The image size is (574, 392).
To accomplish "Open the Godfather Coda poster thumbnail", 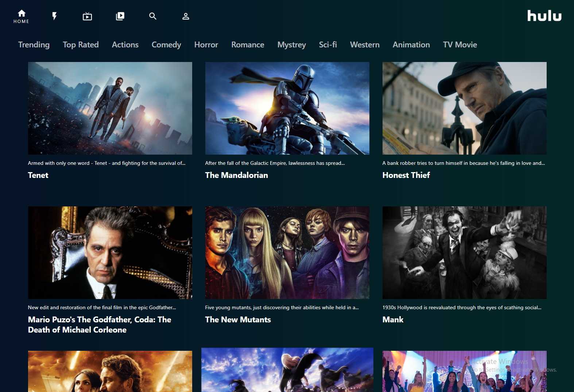I will coord(110,253).
